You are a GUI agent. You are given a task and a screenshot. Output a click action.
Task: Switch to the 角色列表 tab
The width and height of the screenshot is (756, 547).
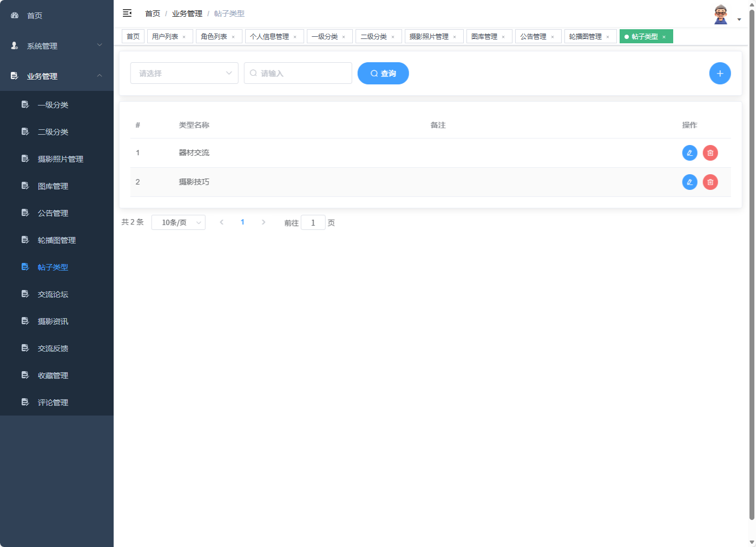click(x=214, y=36)
